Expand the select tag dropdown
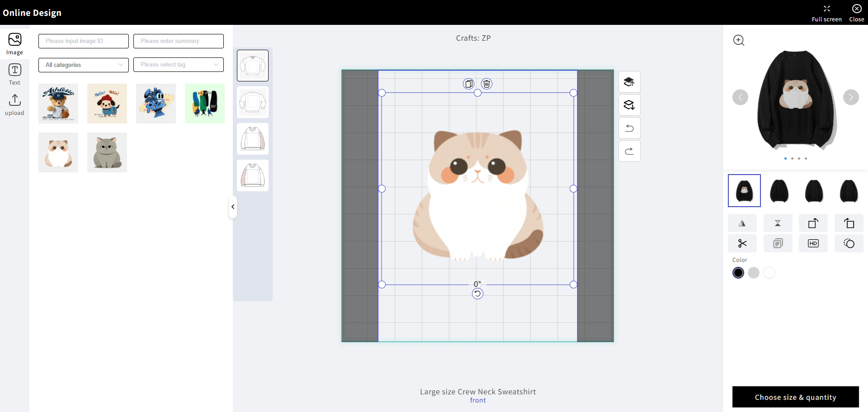This screenshot has width=868, height=412. 179,65
